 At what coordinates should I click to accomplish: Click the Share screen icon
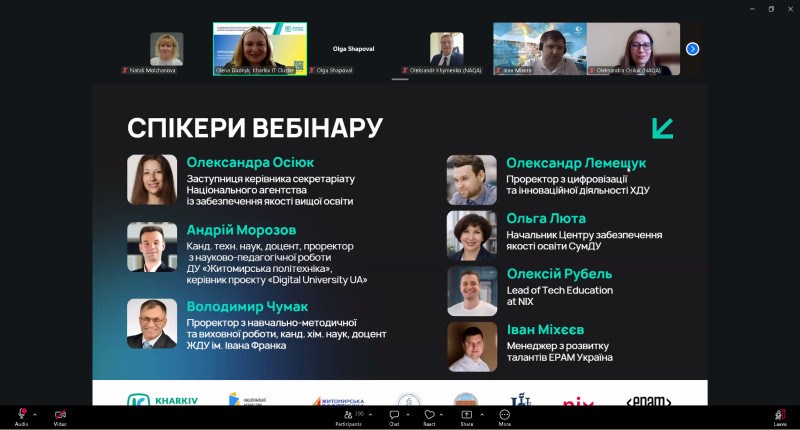point(466,417)
